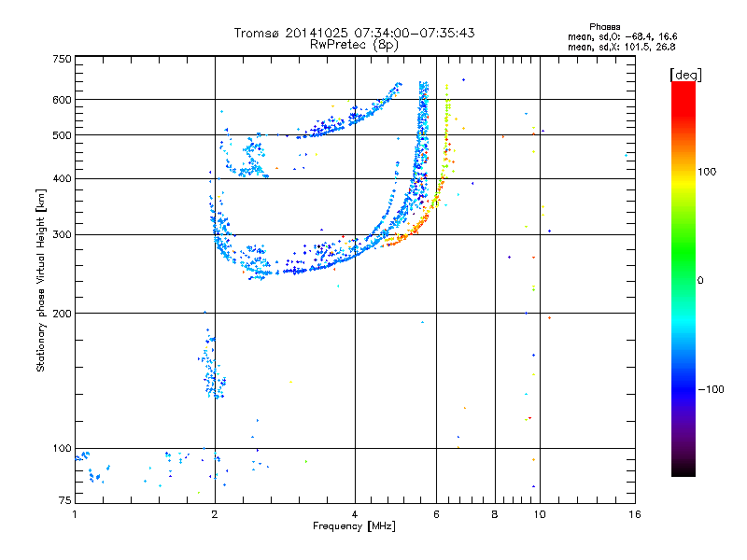The image size is (747, 560).
Task: Click the y-axis tick label 200
Action: pyautogui.click(x=62, y=314)
